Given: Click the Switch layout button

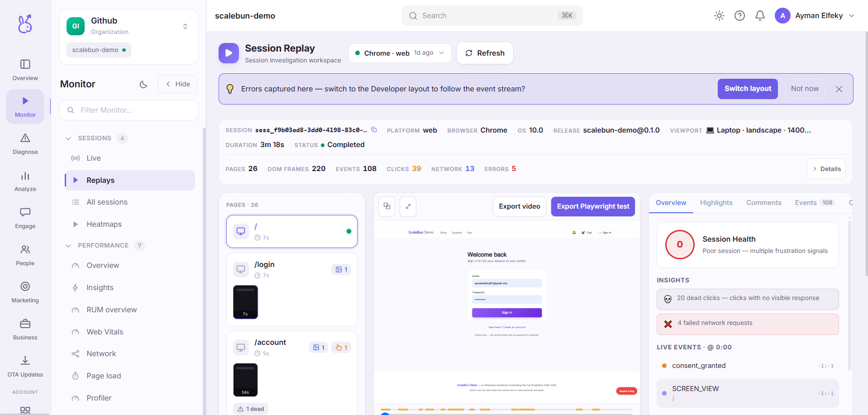Looking at the screenshot, I should [748, 89].
